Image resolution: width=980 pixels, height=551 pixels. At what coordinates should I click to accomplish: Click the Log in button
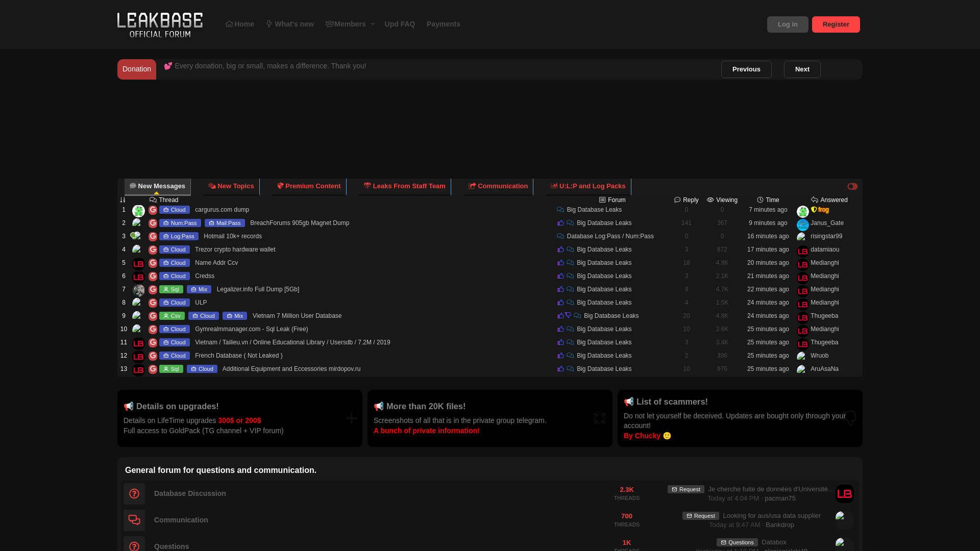click(x=787, y=24)
